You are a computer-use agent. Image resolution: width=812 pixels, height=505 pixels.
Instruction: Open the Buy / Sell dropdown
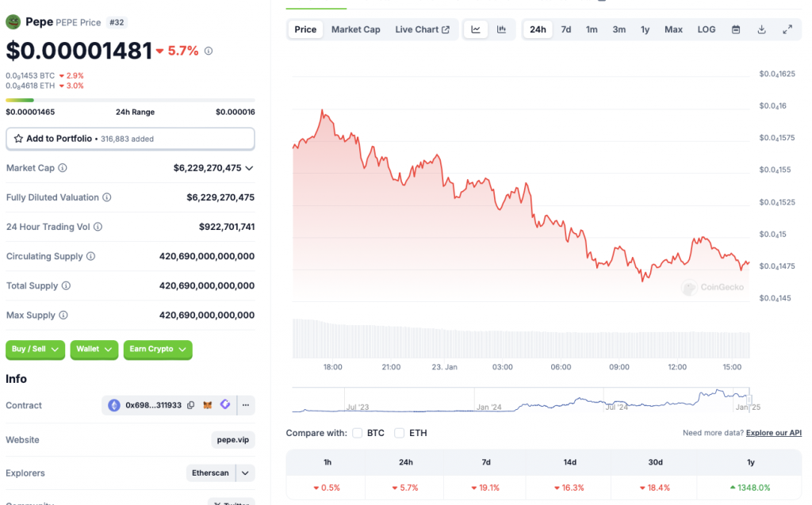click(x=35, y=350)
